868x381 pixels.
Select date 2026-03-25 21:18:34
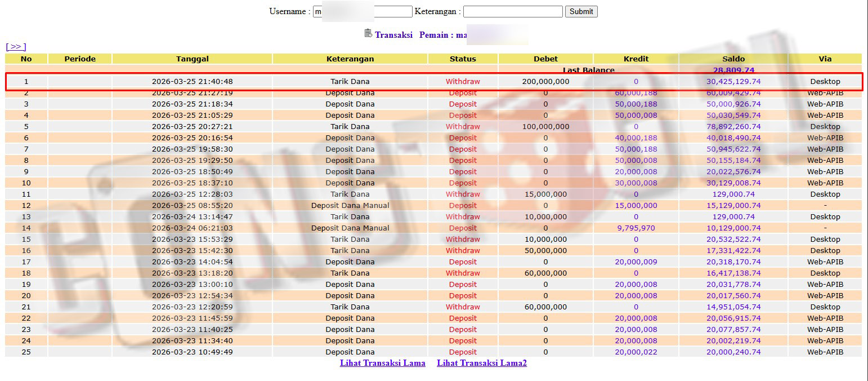tap(193, 104)
